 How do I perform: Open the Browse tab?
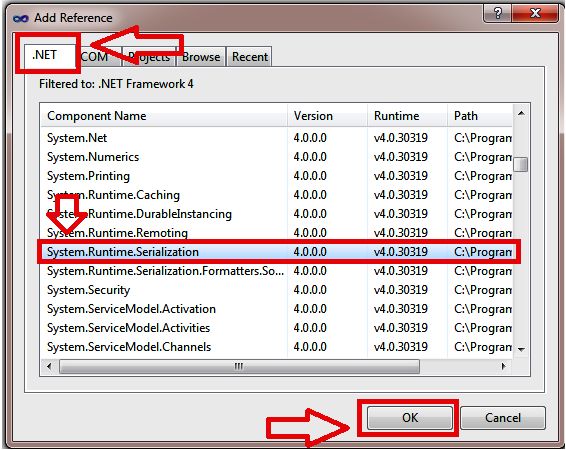201,57
